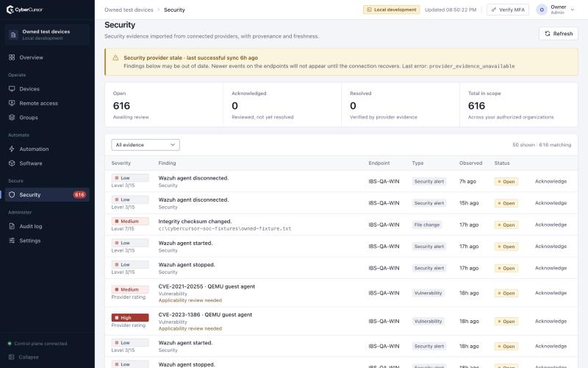The width and height of the screenshot is (588, 368).
Task: Click the 50 shown 616 matching count
Action: tap(542, 145)
